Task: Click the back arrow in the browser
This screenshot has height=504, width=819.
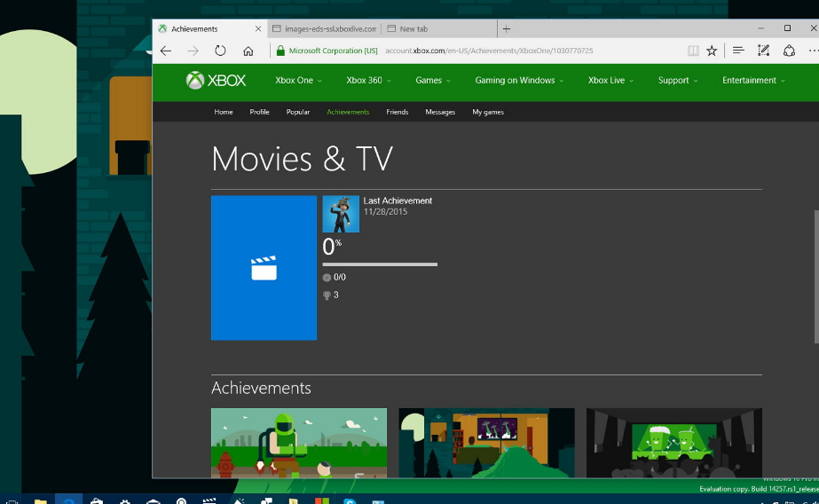Action: [x=166, y=51]
